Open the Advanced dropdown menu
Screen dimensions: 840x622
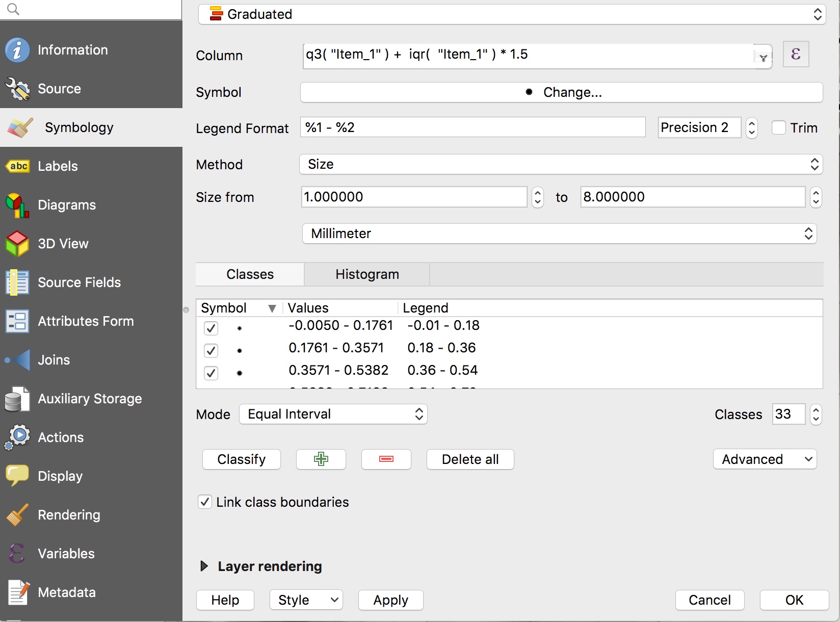click(765, 459)
